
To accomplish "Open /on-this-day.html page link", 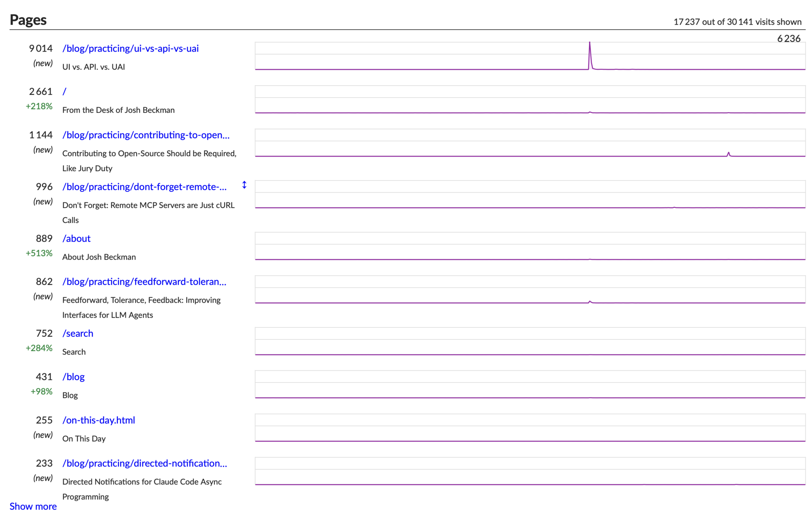I will pyautogui.click(x=99, y=420).
